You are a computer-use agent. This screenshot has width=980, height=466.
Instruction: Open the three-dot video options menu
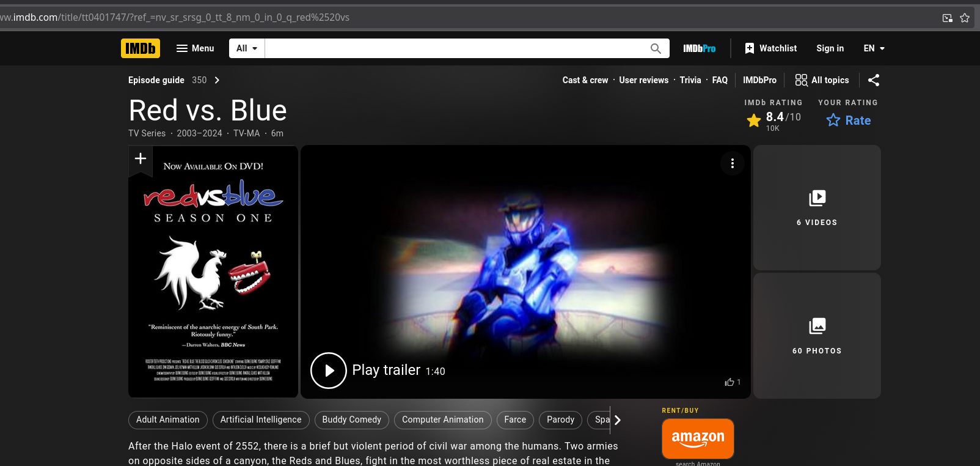tap(732, 163)
